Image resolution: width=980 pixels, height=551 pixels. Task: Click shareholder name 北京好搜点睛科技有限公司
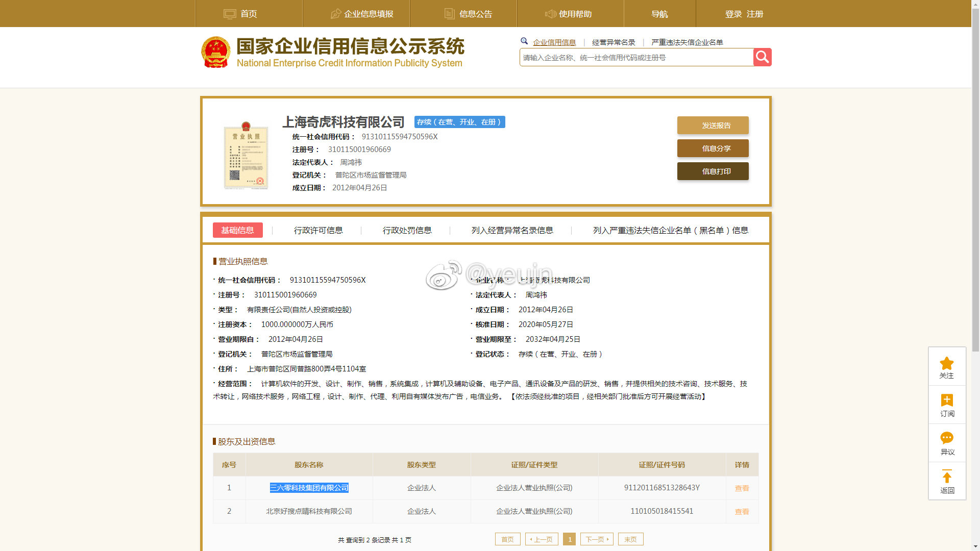tap(309, 511)
